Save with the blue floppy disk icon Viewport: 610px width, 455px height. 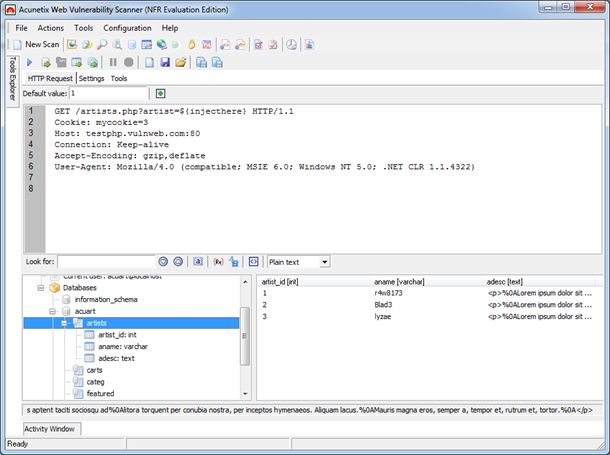[165, 62]
